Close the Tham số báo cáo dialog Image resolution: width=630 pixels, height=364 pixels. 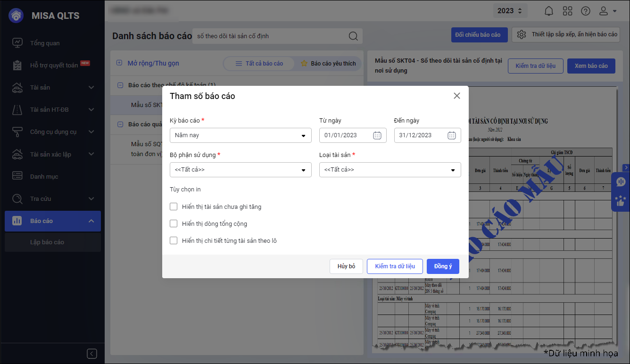pyautogui.click(x=456, y=96)
